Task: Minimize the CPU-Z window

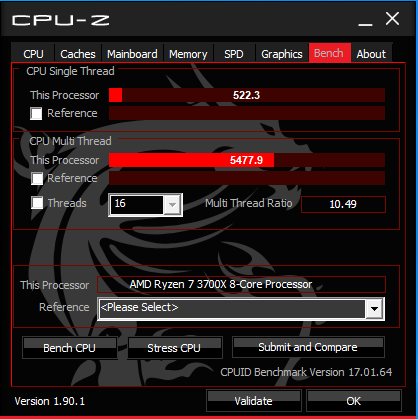Action: pyautogui.click(x=365, y=20)
